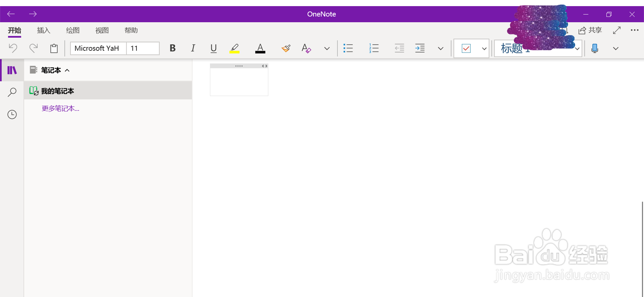Click the note container width arrows
644x297 pixels.
pyautogui.click(x=264, y=66)
